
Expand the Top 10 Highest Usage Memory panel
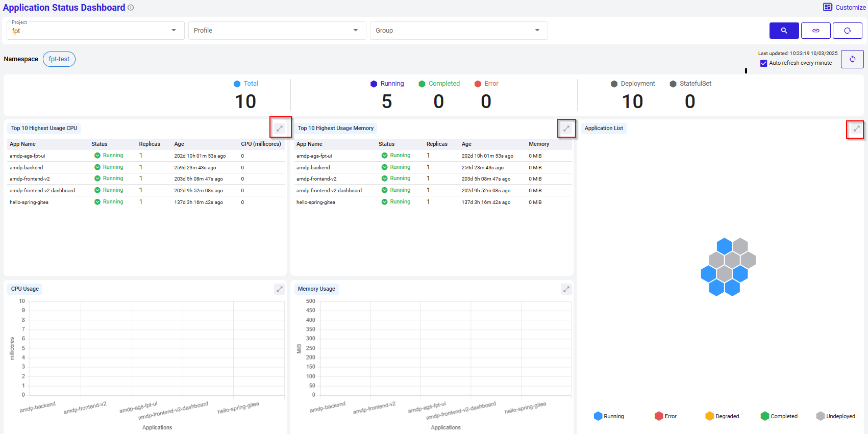(566, 128)
